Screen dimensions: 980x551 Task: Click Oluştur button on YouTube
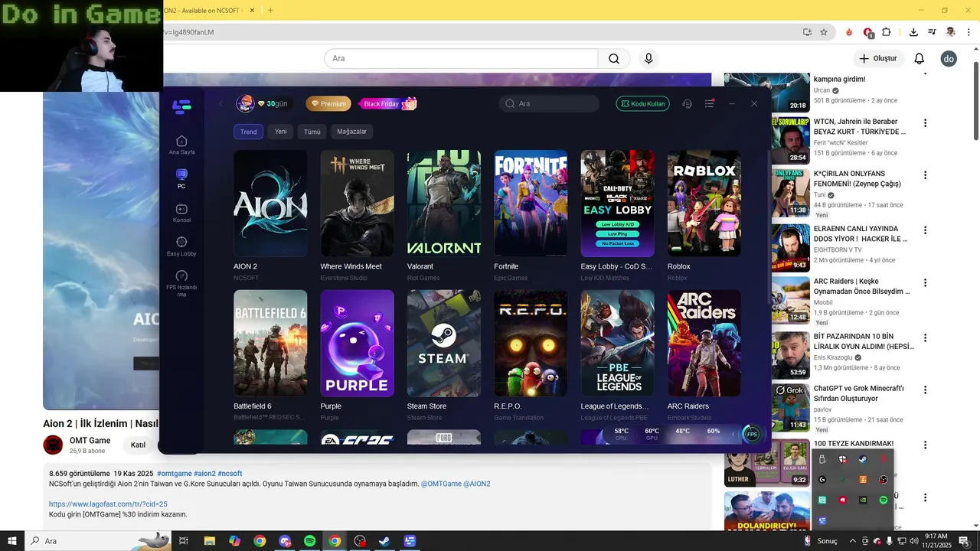click(877, 59)
